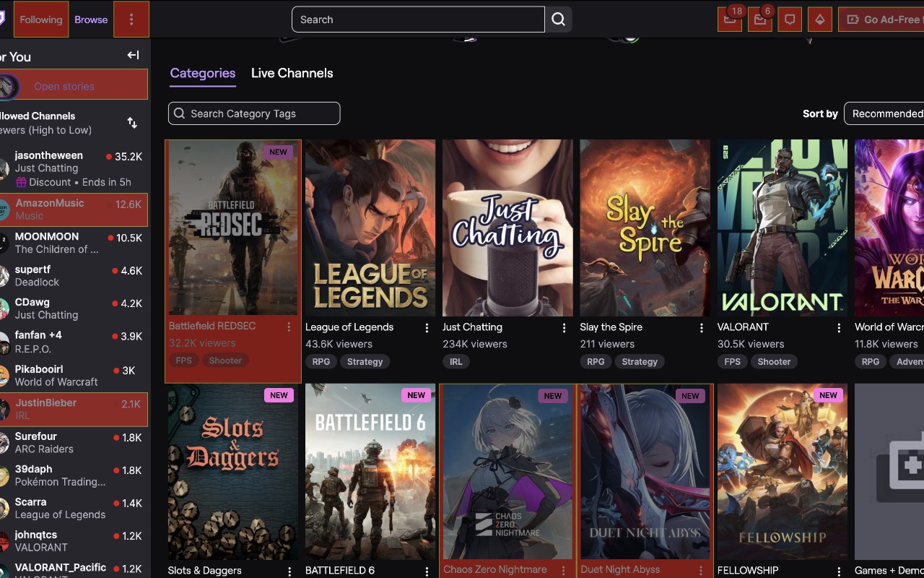Open the League of Legends cover art
The image size is (924, 578).
pyautogui.click(x=370, y=228)
